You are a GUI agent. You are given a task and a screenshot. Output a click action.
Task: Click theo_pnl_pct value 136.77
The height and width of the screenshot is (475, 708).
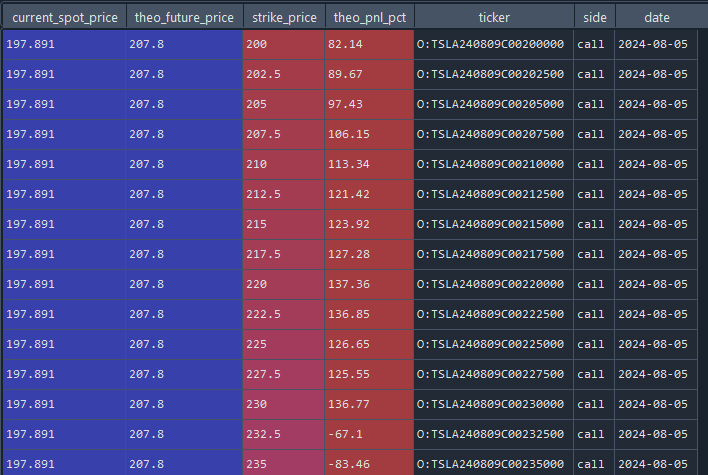[369, 405]
